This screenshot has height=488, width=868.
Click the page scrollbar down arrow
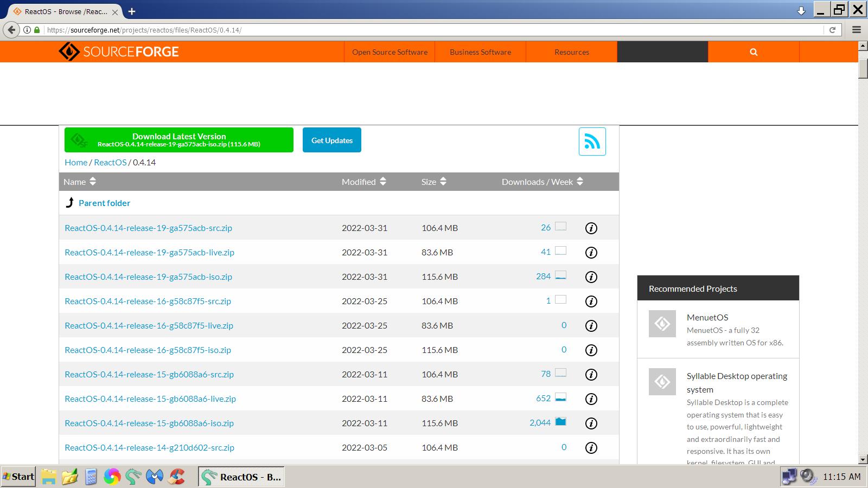[x=863, y=459]
